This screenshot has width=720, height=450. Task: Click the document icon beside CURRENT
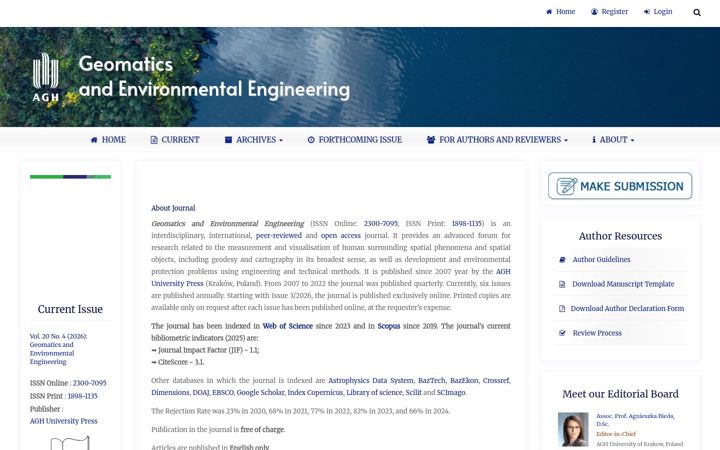(154, 140)
